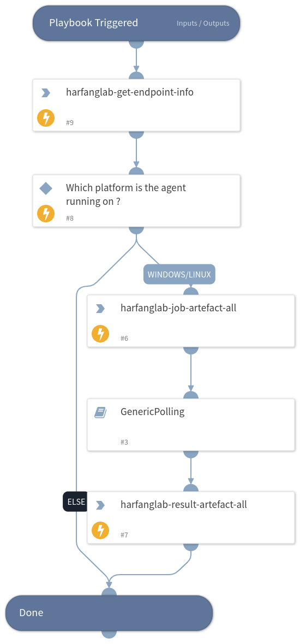The height and width of the screenshot is (644, 300).
Task: Click the chevron icon of harfanglab-get-endpoint-info task
Action: [46, 93]
